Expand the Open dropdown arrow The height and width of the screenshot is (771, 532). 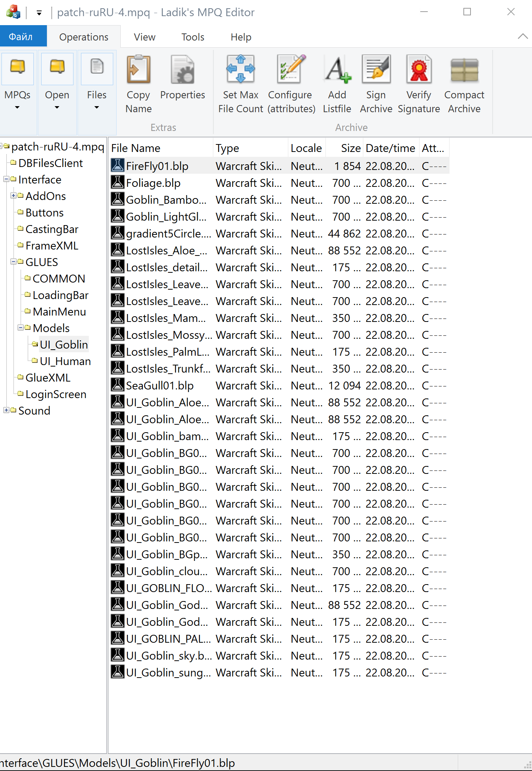coord(57,108)
